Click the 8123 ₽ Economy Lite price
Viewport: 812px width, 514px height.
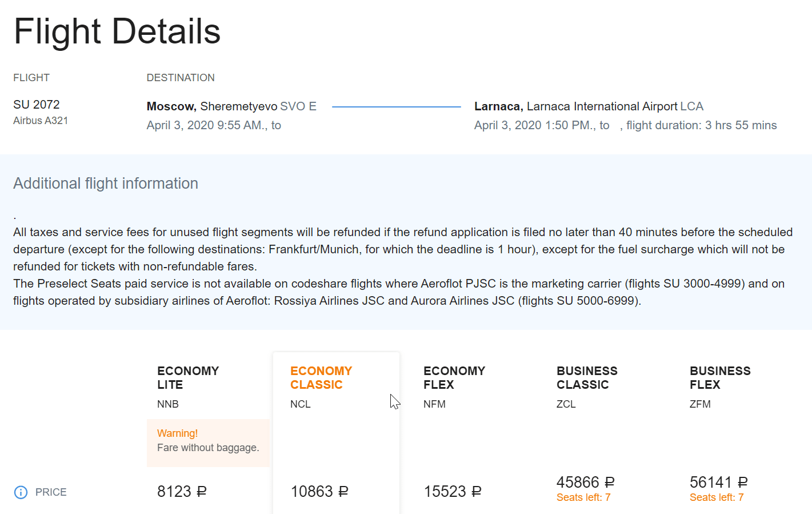[182, 491]
